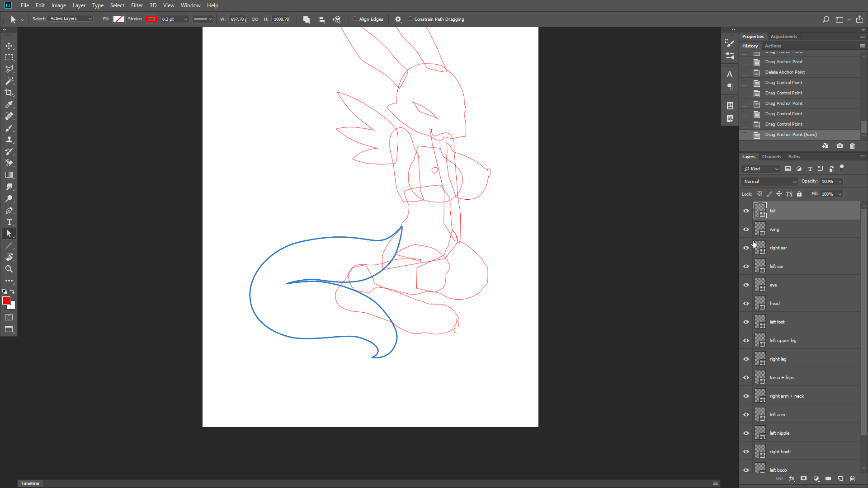Screen dimensions: 868x488
Task: Select the Horizontal Type tool
Action: click(9, 222)
